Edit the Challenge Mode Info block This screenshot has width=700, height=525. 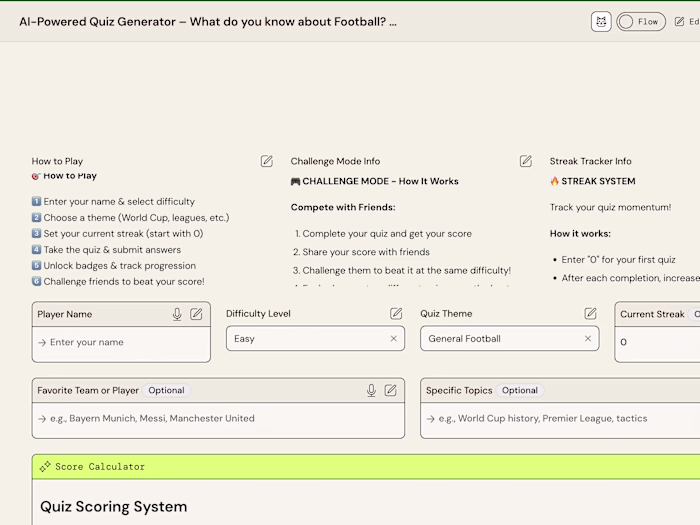coord(526,161)
